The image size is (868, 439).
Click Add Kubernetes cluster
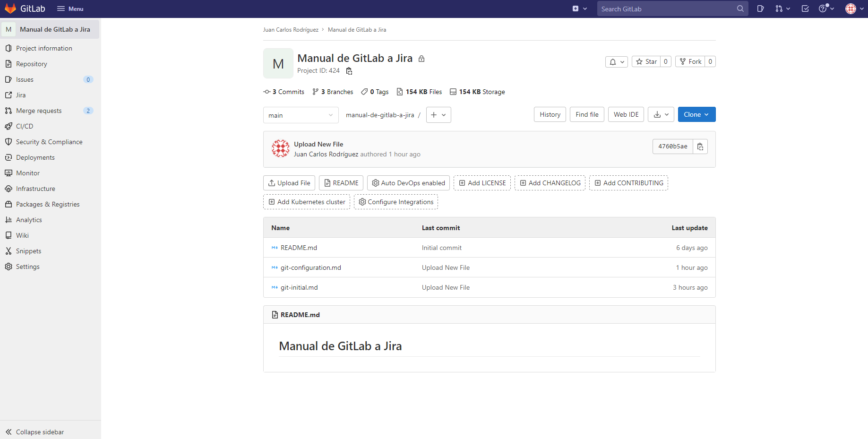coord(307,202)
